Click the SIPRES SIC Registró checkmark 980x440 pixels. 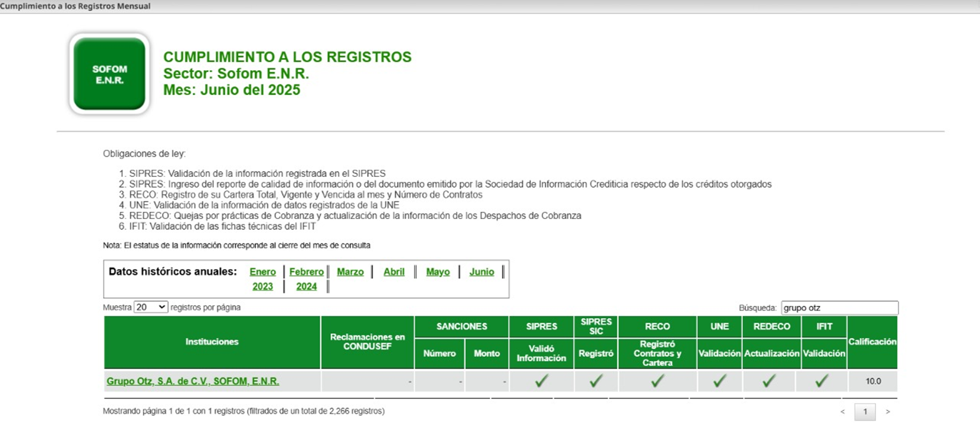pyautogui.click(x=596, y=381)
